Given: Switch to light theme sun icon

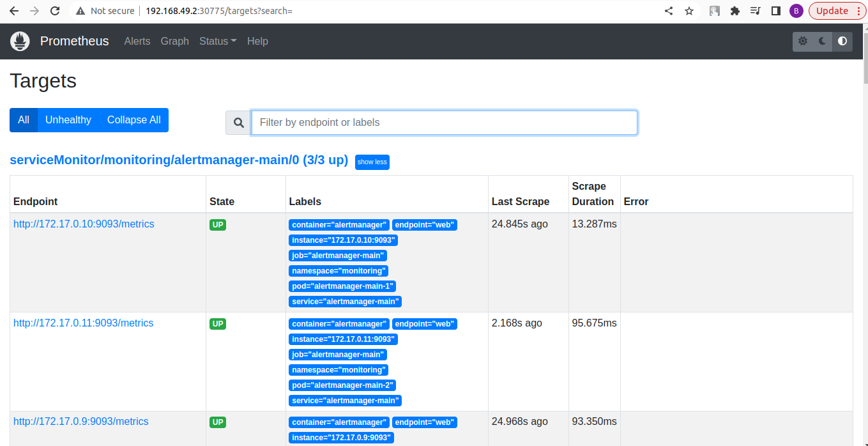Looking at the screenshot, I should (x=803, y=41).
